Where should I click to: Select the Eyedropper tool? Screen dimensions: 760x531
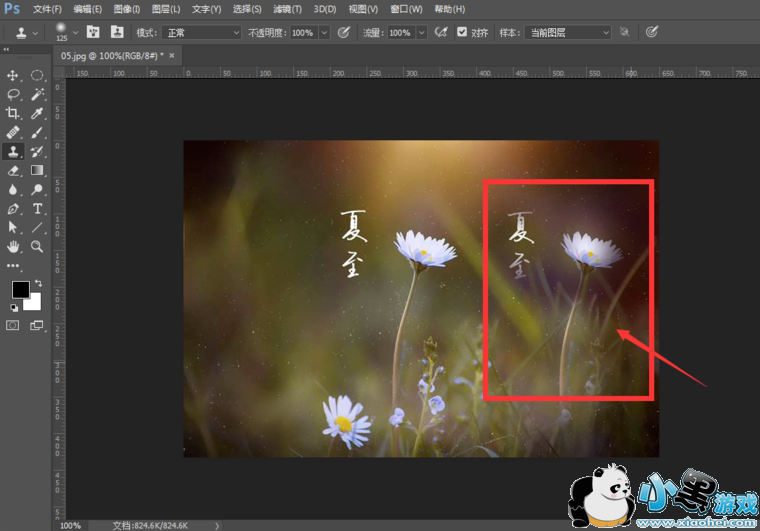pos(37,113)
